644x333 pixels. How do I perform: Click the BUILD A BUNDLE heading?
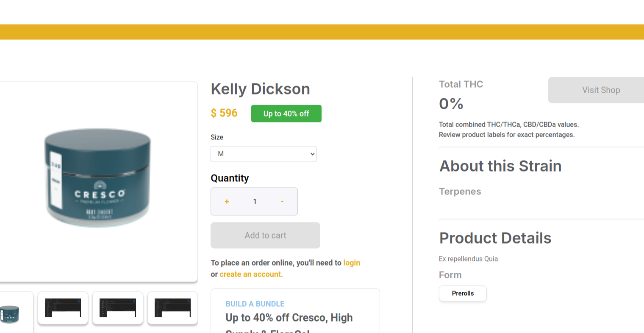(255, 304)
